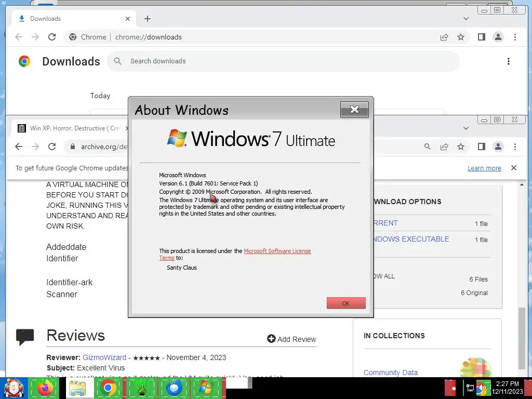The height and width of the screenshot is (399, 532).
Task: Open the Downloads page more actions menu
Action: tap(508, 61)
